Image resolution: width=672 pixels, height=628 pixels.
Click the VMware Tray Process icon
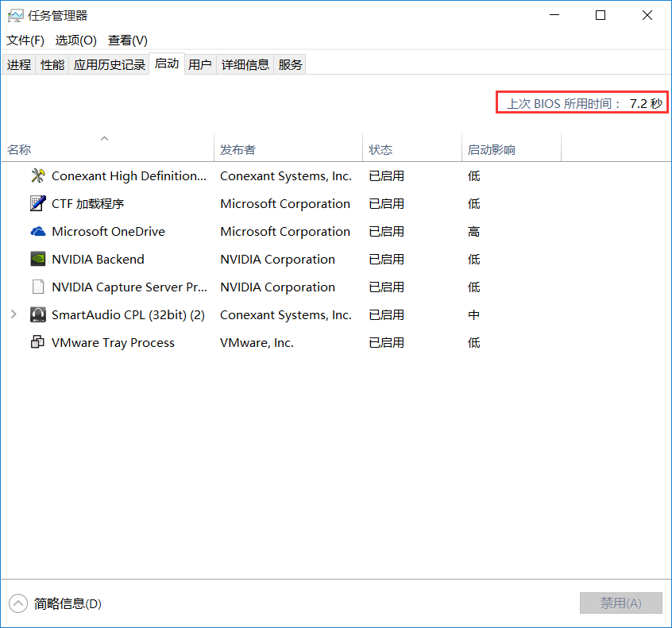[37, 342]
